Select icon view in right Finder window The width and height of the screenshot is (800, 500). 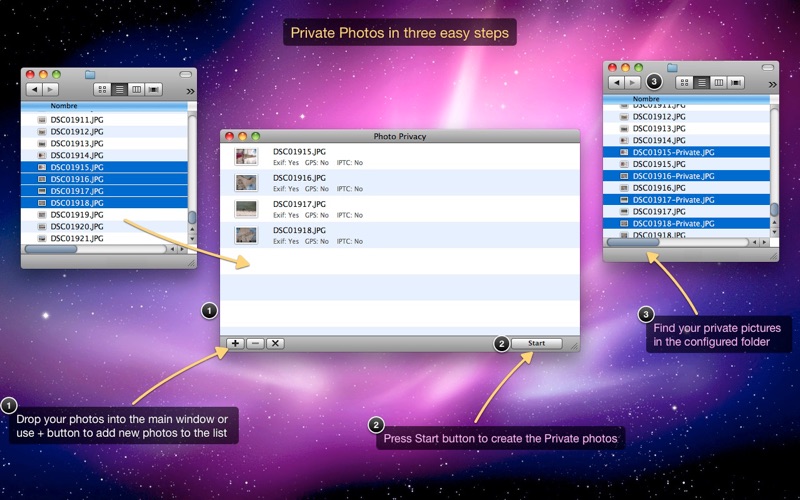pos(683,82)
